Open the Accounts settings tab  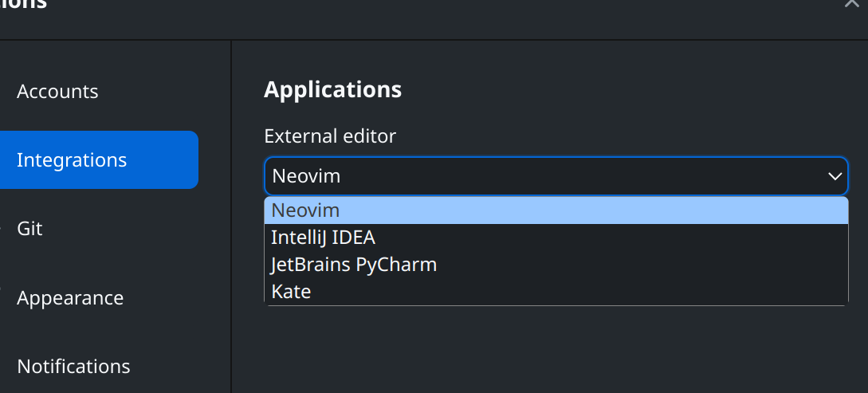[x=57, y=92]
